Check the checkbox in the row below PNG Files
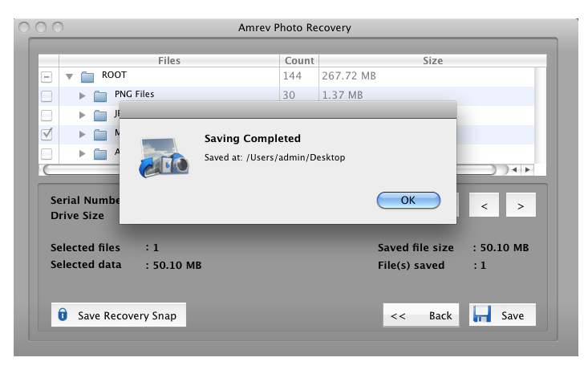This screenshot has width=588, height=386. pyautogui.click(x=47, y=116)
